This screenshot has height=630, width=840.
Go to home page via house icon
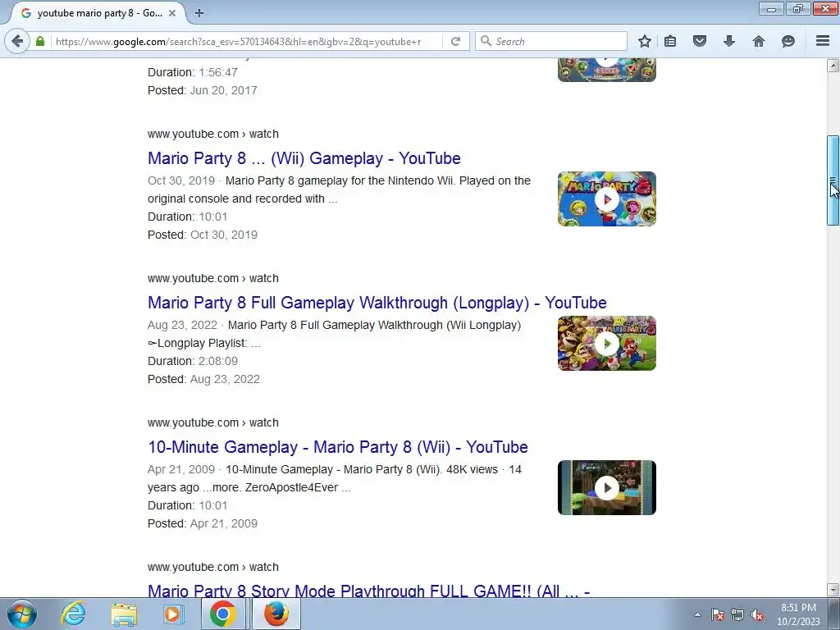[759, 41]
